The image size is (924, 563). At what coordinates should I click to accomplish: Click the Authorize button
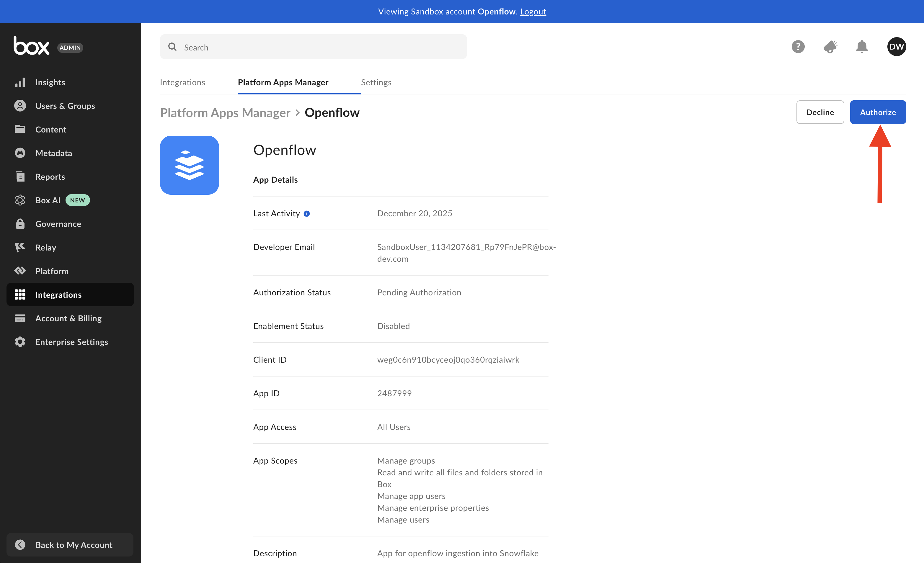[x=877, y=112]
